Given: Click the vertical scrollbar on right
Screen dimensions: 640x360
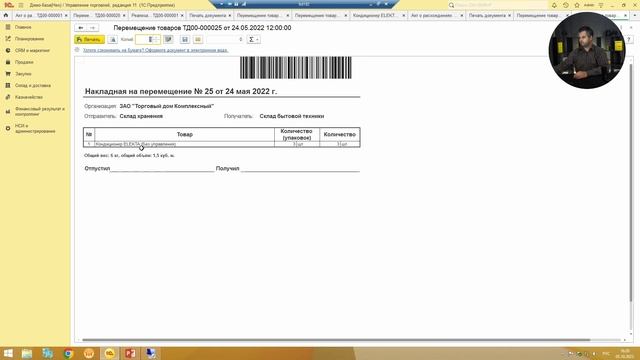Looking at the screenshot, I should (631, 184).
